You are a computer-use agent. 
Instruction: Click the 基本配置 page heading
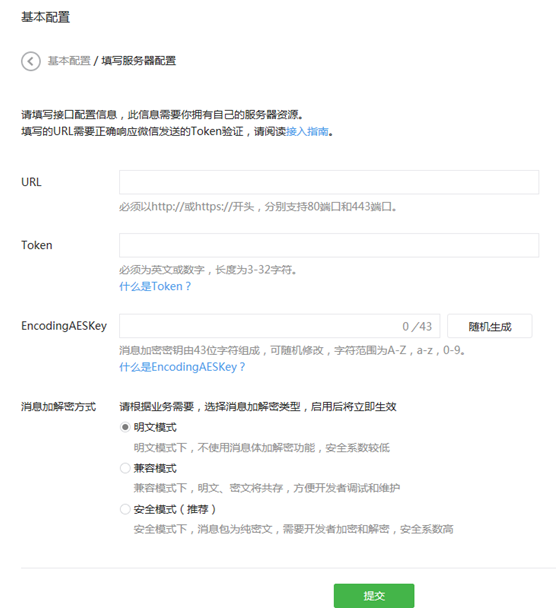tap(46, 17)
